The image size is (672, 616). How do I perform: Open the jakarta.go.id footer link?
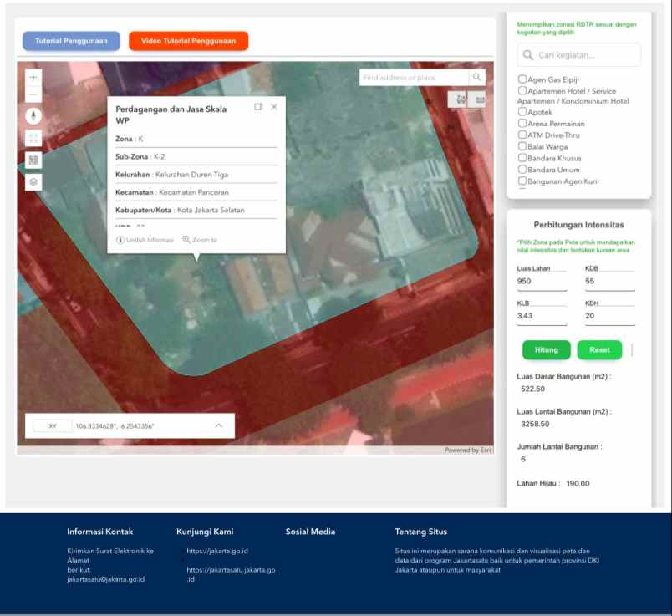click(x=216, y=551)
